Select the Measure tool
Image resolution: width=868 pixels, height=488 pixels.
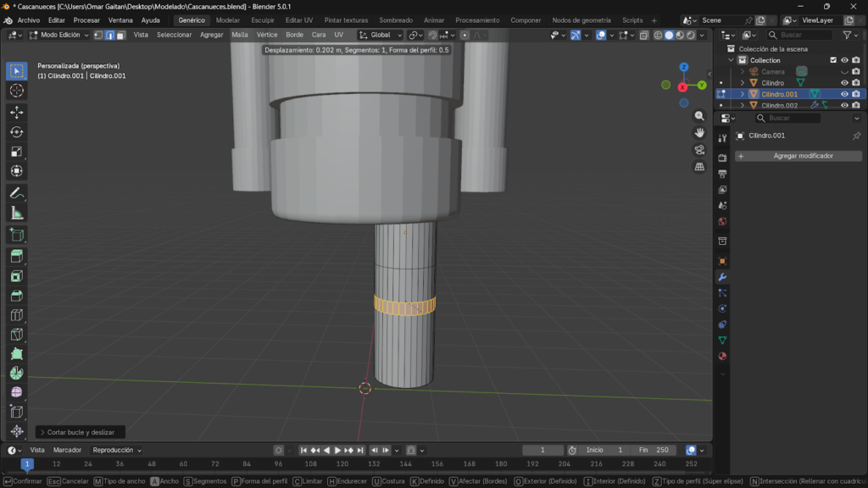click(16, 213)
